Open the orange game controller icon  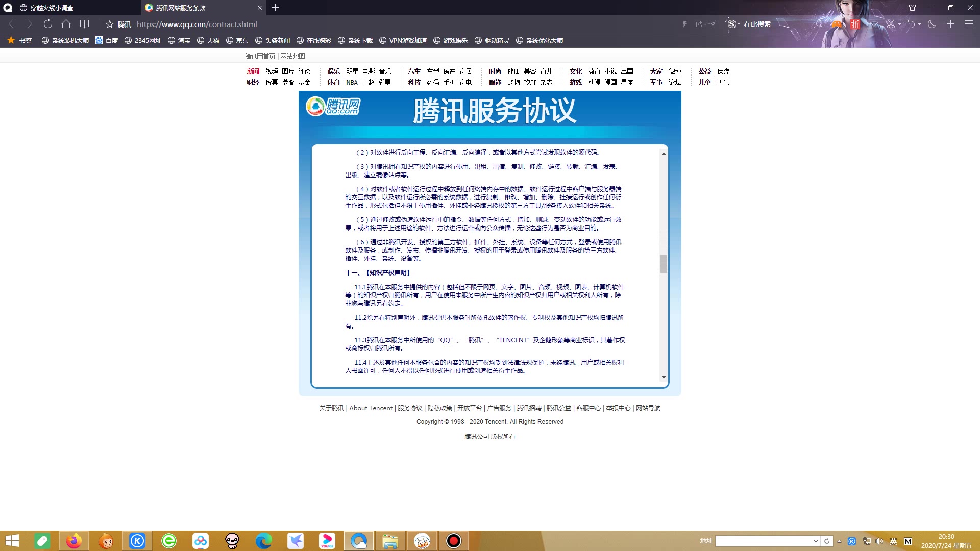click(x=836, y=24)
